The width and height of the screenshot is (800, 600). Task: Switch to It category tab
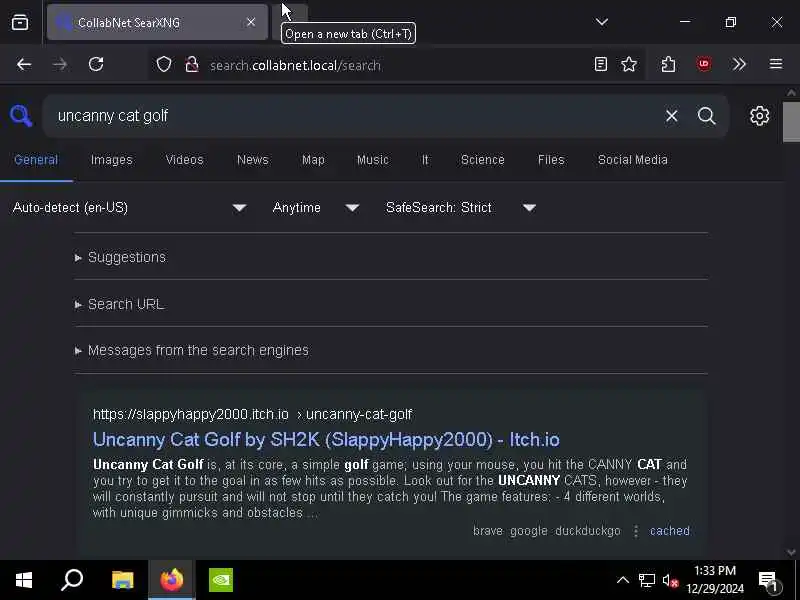click(425, 160)
